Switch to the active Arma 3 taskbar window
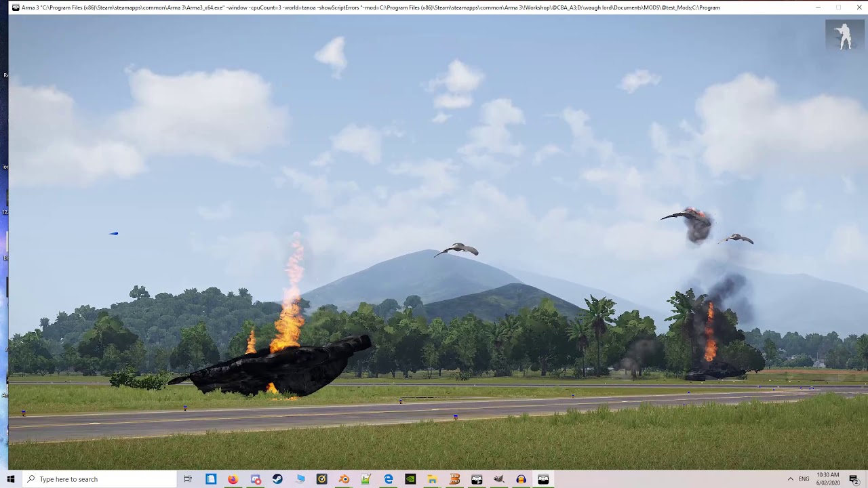 tap(543, 479)
